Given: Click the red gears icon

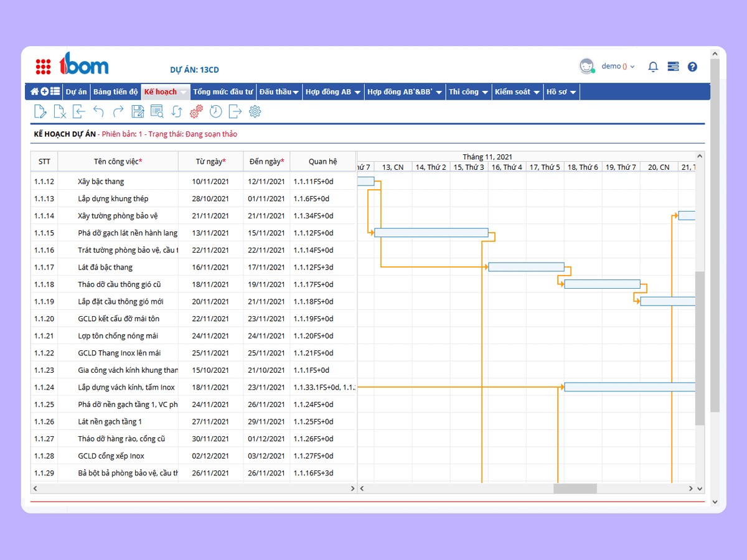Looking at the screenshot, I should point(196,111).
